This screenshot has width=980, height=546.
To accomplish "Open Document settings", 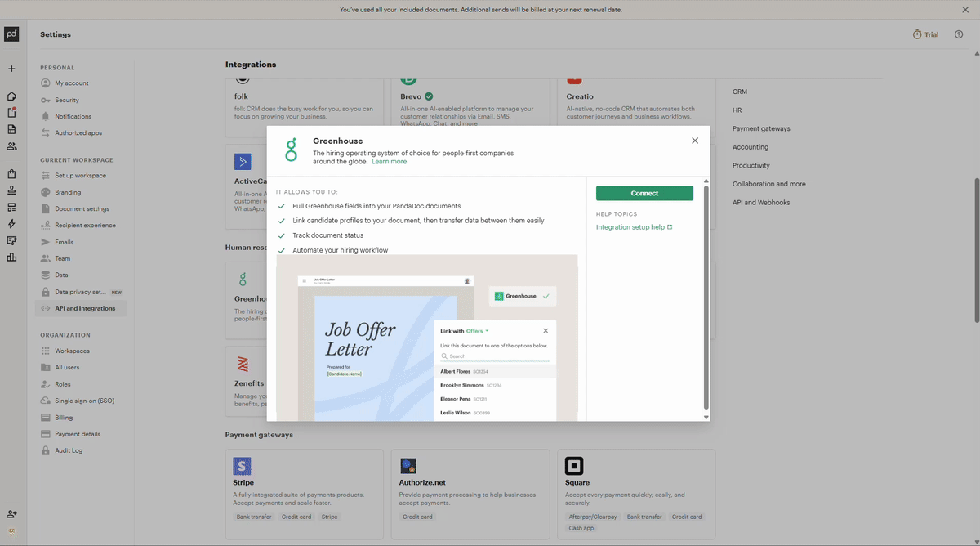I will click(81, 208).
